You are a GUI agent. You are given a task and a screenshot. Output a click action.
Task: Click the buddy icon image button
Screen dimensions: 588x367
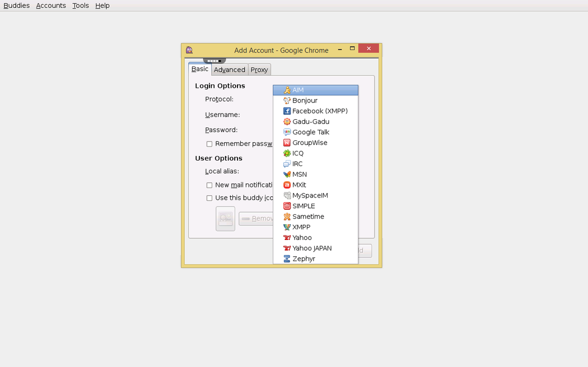tap(225, 218)
